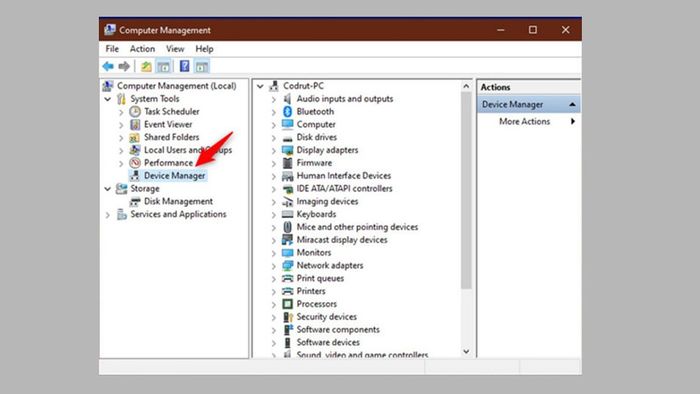This screenshot has height=394, width=700.
Task: Click the device list scrollbar down arrow
Action: (x=466, y=352)
